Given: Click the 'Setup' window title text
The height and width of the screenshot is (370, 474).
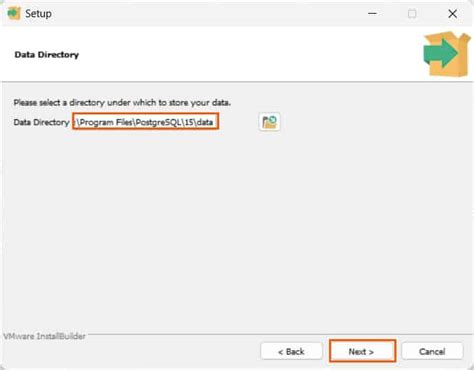Looking at the screenshot, I should coord(38,14).
